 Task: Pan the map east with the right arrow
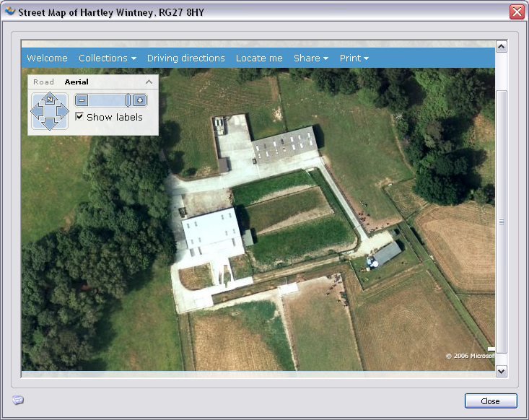click(63, 111)
